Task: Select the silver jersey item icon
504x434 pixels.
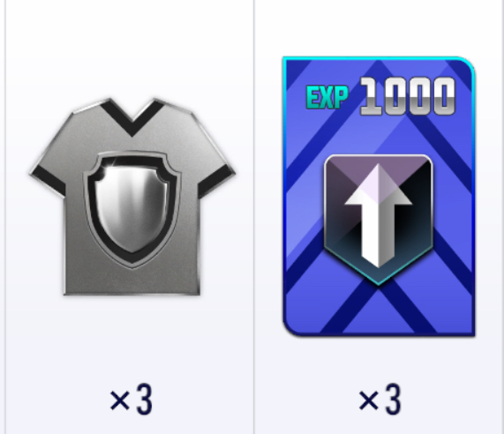Action: coord(132,197)
